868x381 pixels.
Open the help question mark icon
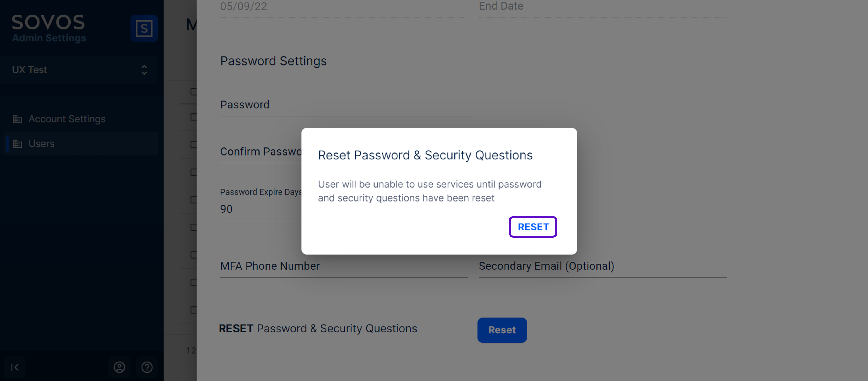[x=147, y=367]
